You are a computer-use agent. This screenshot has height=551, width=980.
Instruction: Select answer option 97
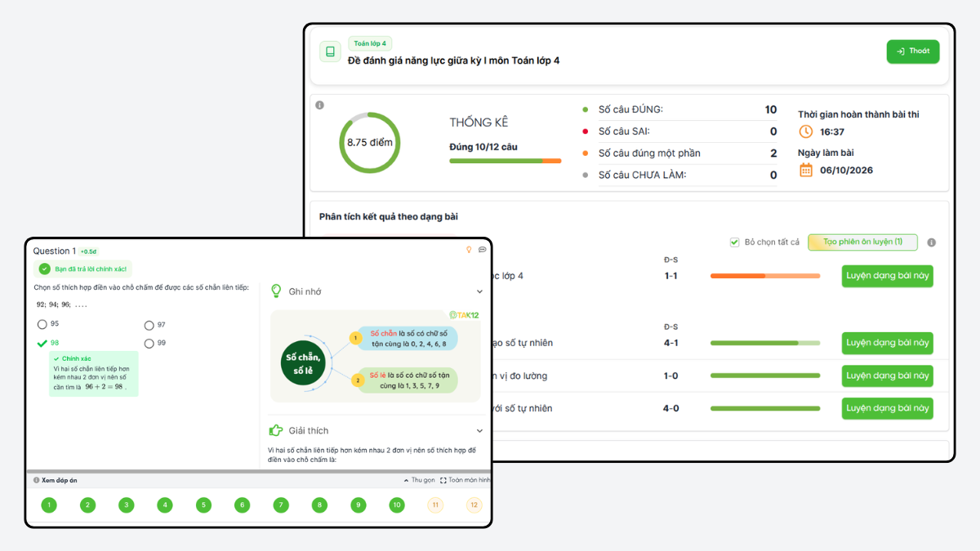[x=149, y=325]
